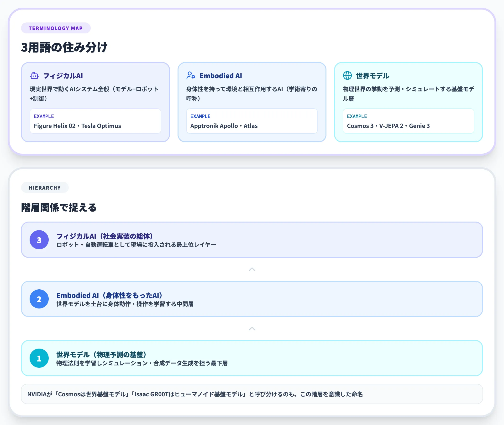Click EXAMPLE label in the Embodied AI card
Viewport: 504px width, 425px height.
tap(200, 116)
